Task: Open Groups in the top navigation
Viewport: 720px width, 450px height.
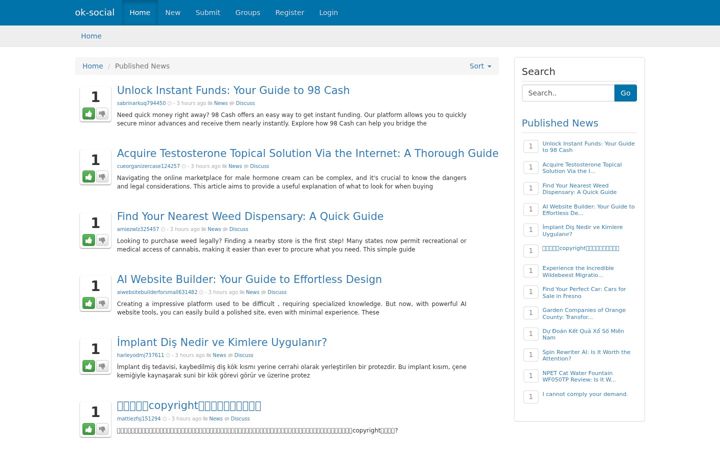Action: click(x=248, y=12)
